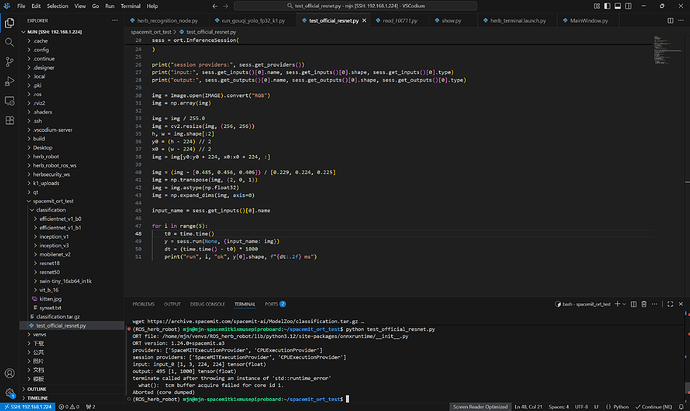Switch to the DEBUG CONSOLE tab

pyautogui.click(x=207, y=304)
